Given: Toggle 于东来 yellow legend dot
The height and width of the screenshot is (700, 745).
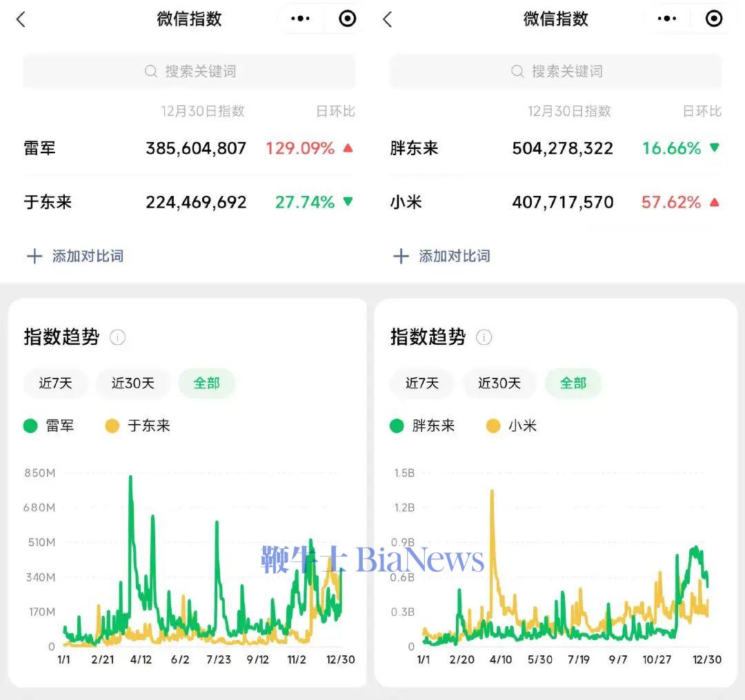Looking at the screenshot, I should [112, 426].
